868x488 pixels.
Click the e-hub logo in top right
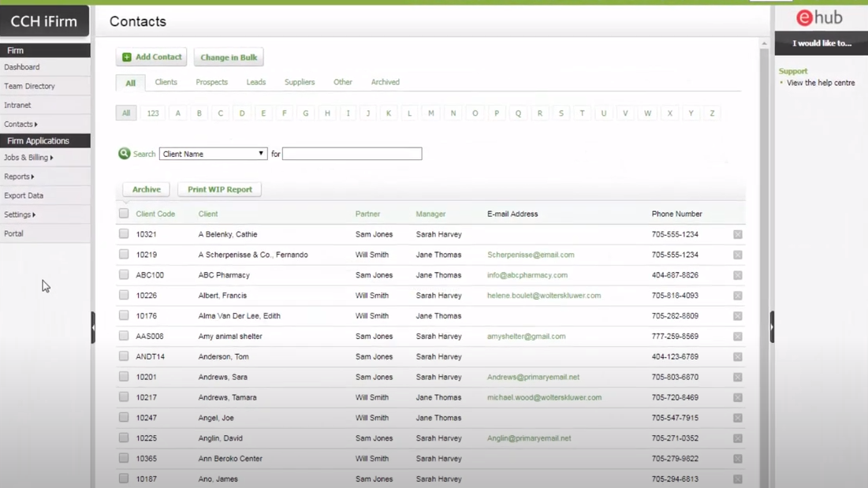818,17
